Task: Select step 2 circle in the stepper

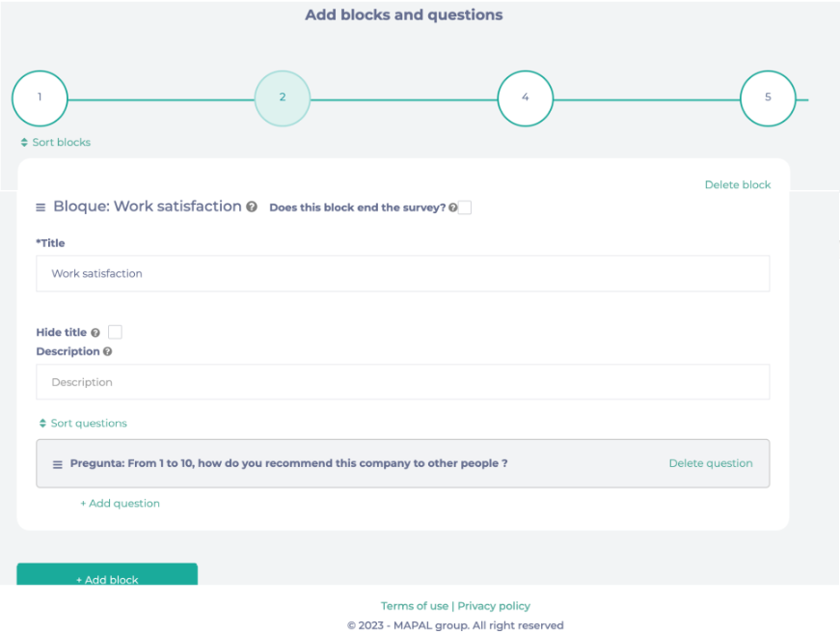Action: click(x=283, y=97)
